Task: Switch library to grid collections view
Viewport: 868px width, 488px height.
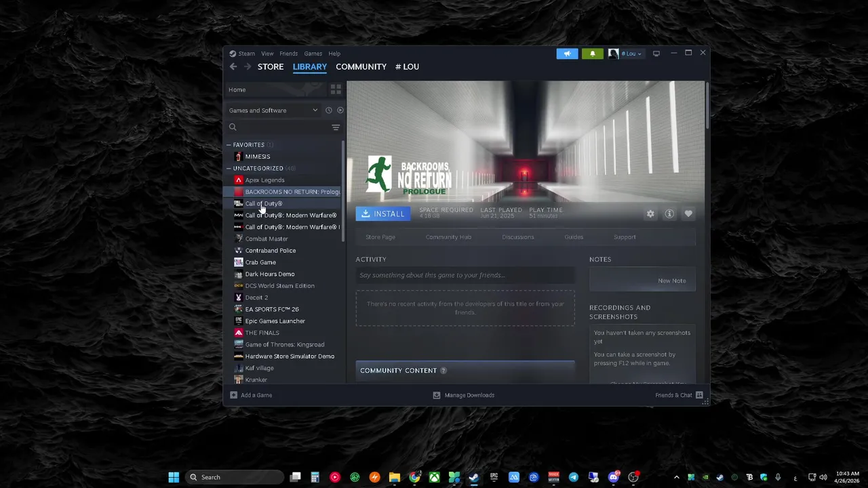Action: pos(336,89)
